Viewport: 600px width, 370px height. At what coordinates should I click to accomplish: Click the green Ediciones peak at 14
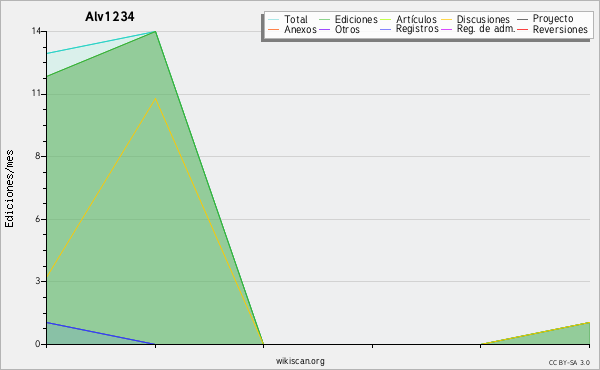pyautogui.click(x=155, y=31)
